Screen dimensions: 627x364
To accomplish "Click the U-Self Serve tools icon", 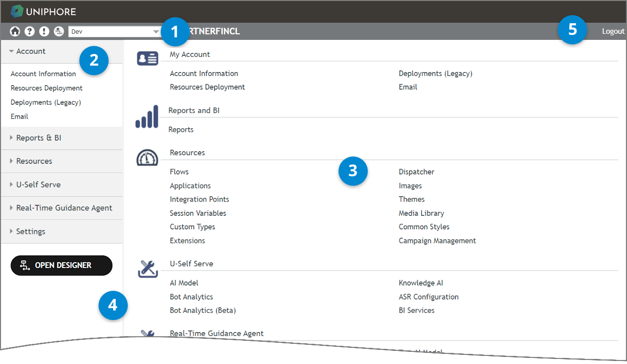I will 148,269.
